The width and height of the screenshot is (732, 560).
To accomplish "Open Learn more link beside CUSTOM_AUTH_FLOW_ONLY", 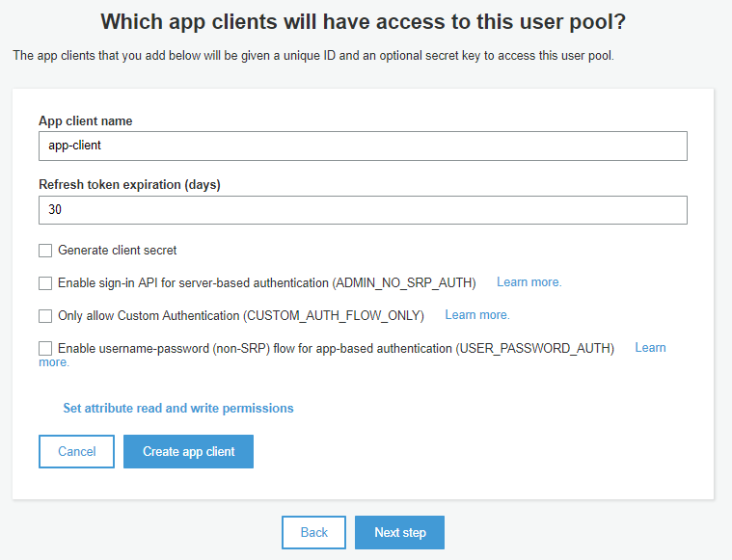I will tap(476, 315).
